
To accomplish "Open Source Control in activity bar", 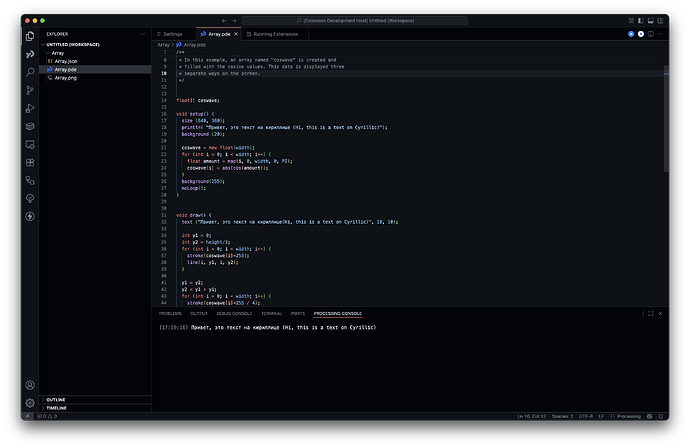I will pos(31,90).
